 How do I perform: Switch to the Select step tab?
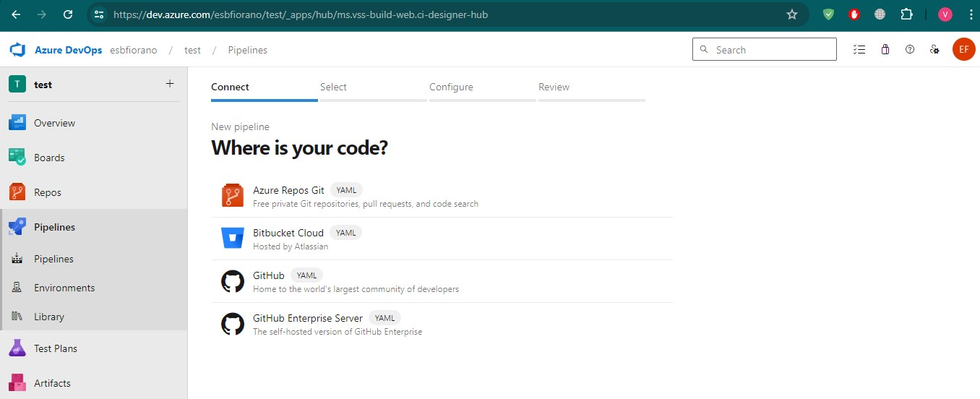[x=333, y=87]
